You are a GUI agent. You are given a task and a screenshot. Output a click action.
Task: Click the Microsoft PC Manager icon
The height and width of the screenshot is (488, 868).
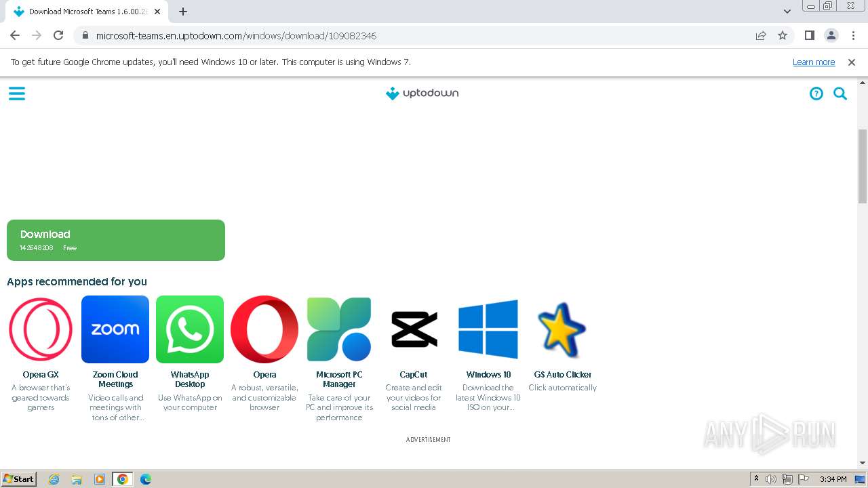pyautogui.click(x=339, y=329)
